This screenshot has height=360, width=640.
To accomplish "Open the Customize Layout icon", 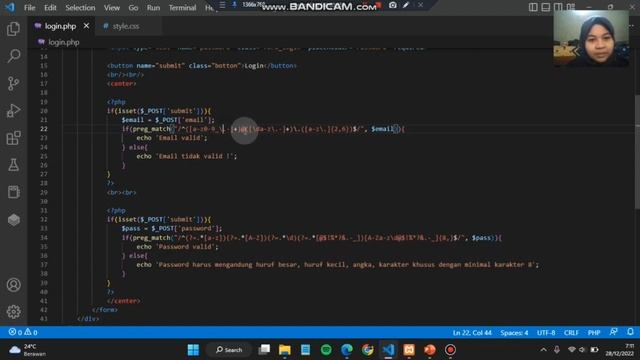I will [571, 7].
